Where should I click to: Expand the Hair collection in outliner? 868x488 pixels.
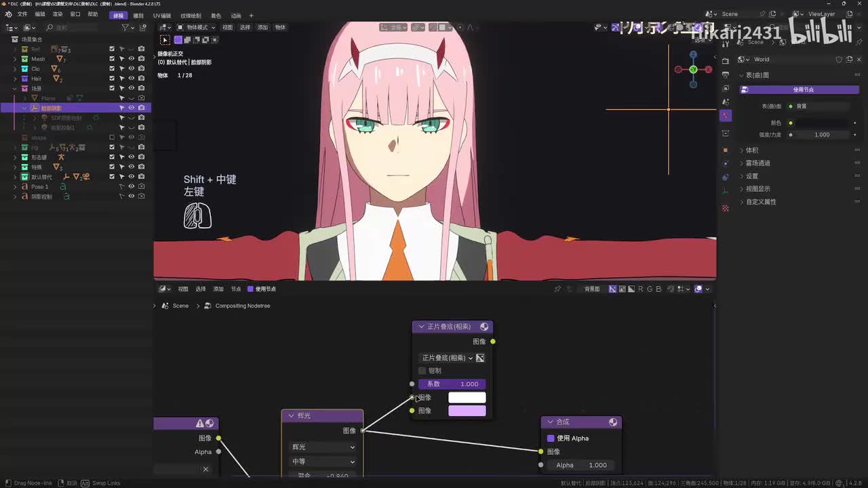pos(15,79)
